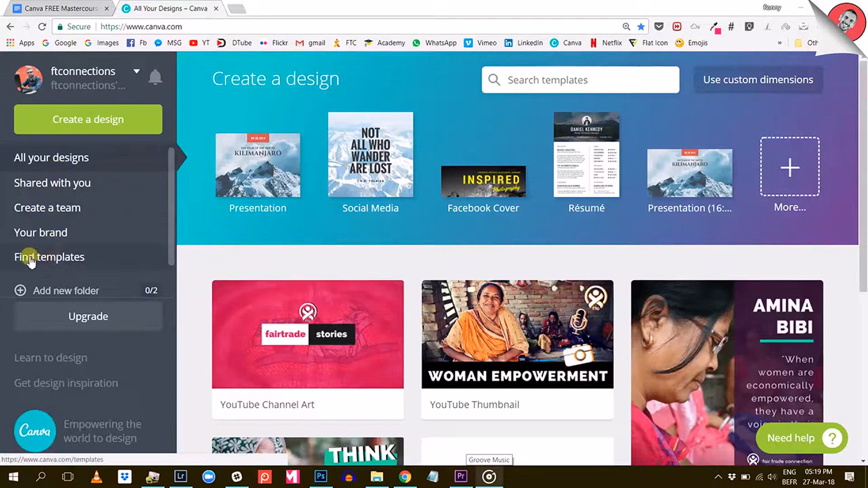
Task: Click the browser back arrow
Action: pyautogui.click(x=10, y=27)
